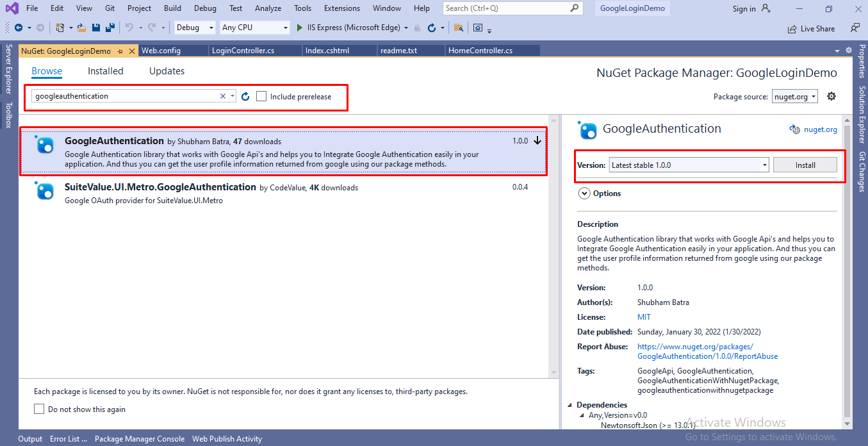This screenshot has width=868, height=446.
Task: Open the Extensions menu
Action: 342,8
